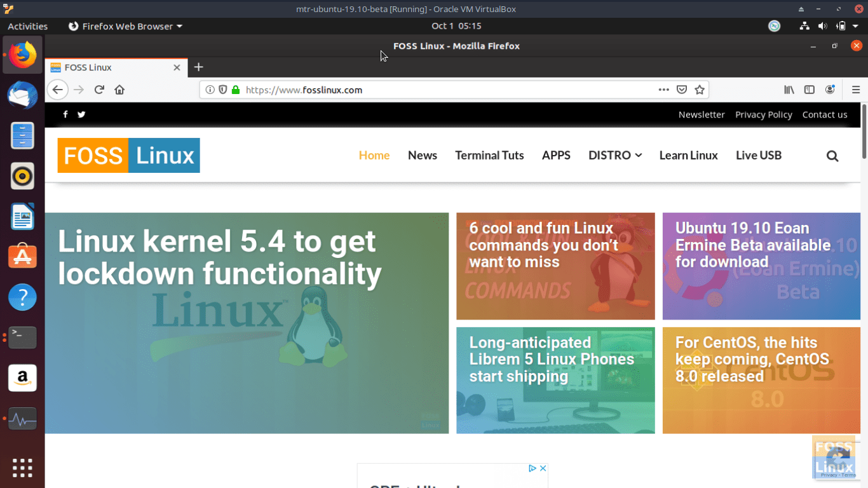Open APPS navigation item
The height and width of the screenshot is (488, 868).
point(556,155)
